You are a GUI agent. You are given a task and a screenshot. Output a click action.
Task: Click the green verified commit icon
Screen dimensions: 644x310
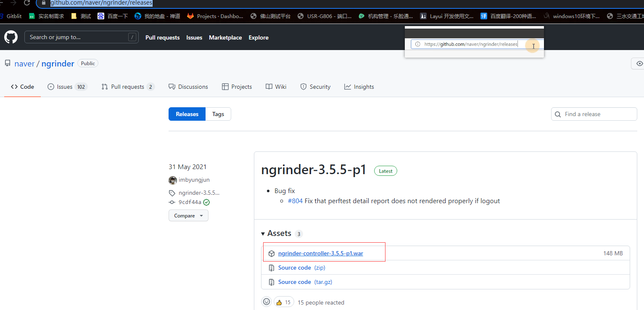pyautogui.click(x=206, y=202)
